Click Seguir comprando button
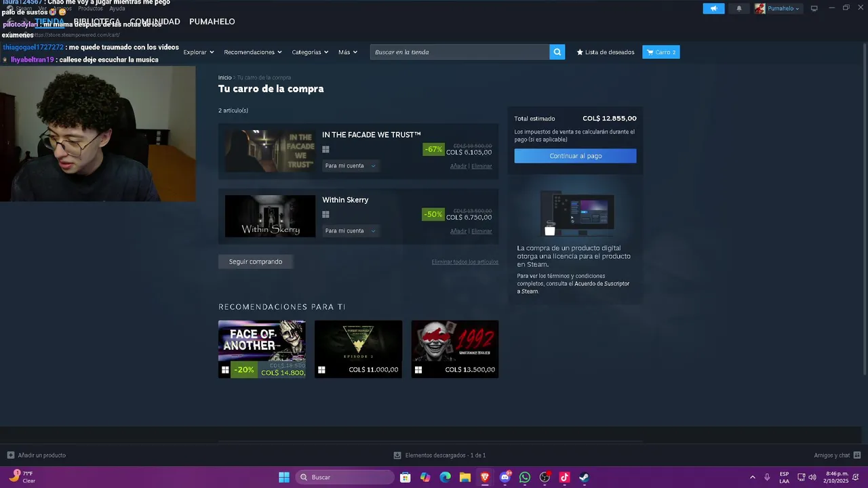 [x=256, y=262]
